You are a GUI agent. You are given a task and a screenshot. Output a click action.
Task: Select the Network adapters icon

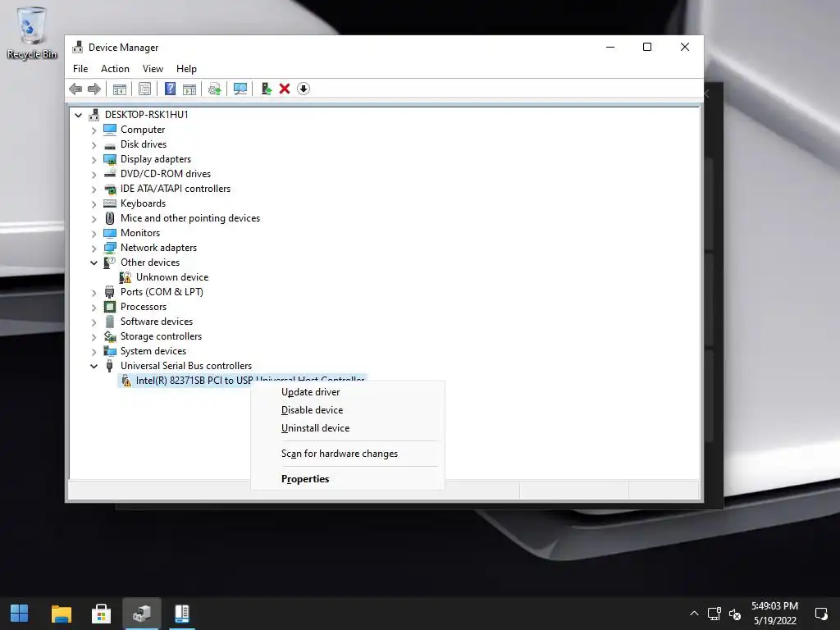point(110,248)
